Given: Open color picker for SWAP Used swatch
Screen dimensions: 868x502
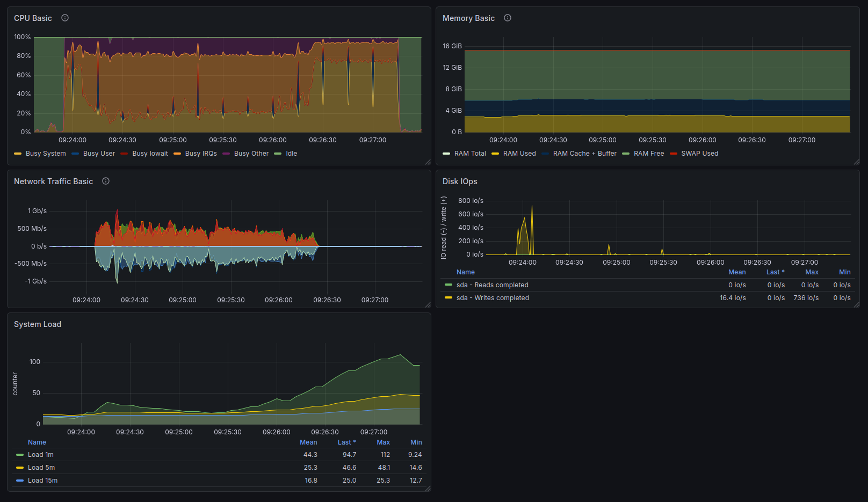Looking at the screenshot, I should [x=674, y=154].
